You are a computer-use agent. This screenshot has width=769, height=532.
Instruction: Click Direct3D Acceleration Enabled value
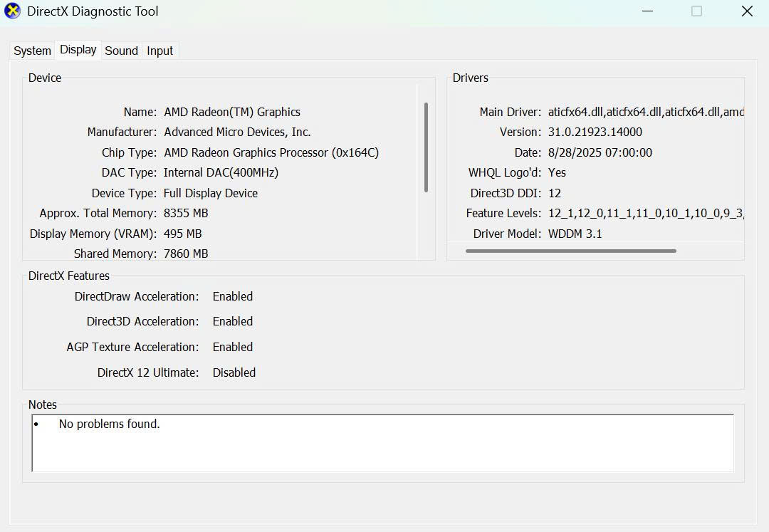click(x=232, y=322)
